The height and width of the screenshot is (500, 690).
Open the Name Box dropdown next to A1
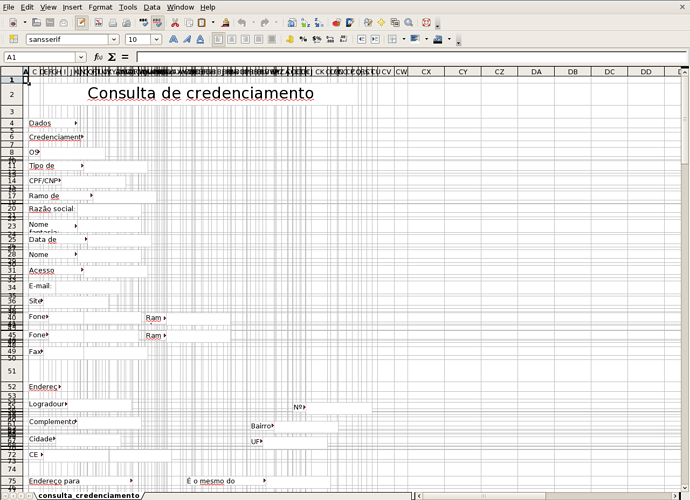pyautogui.click(x=81, y=57)
